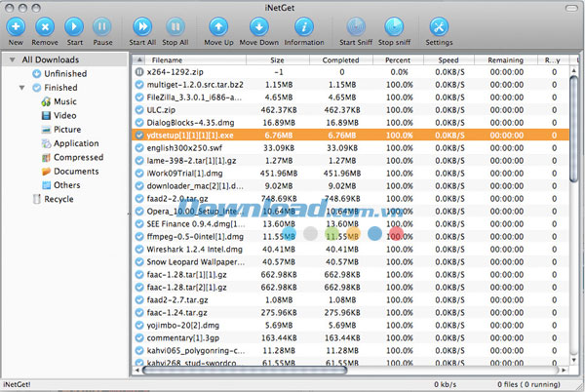The width and height of the screenshot is (585, 392).
Task: Click the Percent column header
Action: (398, 60)
